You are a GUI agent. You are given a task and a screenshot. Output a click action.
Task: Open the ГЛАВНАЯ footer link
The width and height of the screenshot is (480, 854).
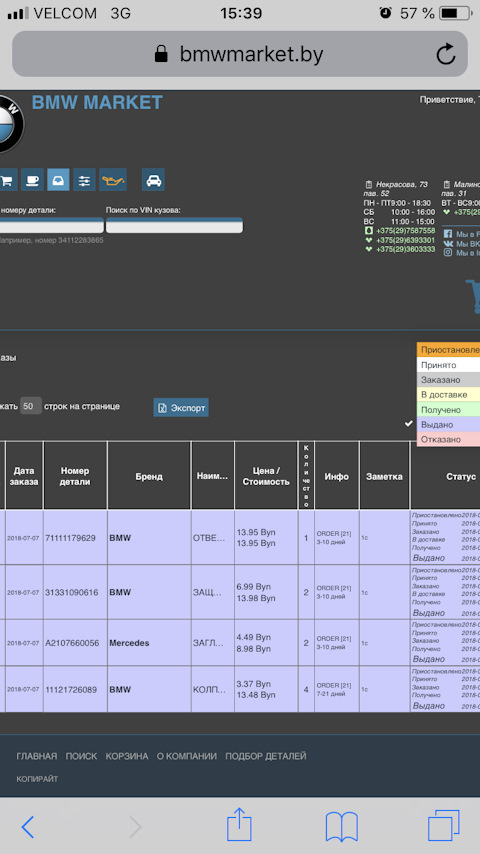tap(37, 756)
